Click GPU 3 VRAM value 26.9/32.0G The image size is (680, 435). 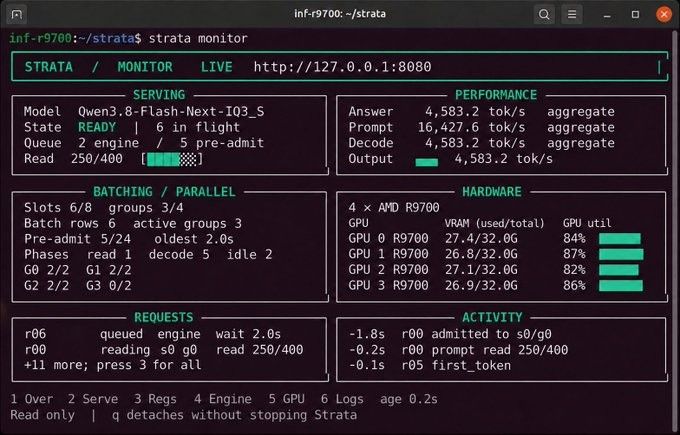point(481,285)
